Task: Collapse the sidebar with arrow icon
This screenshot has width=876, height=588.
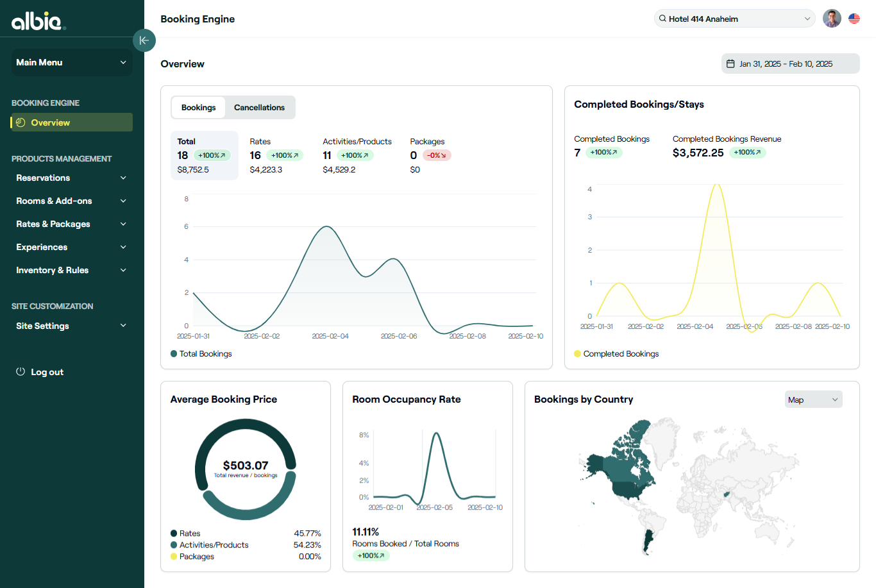Action: point(144,40)
